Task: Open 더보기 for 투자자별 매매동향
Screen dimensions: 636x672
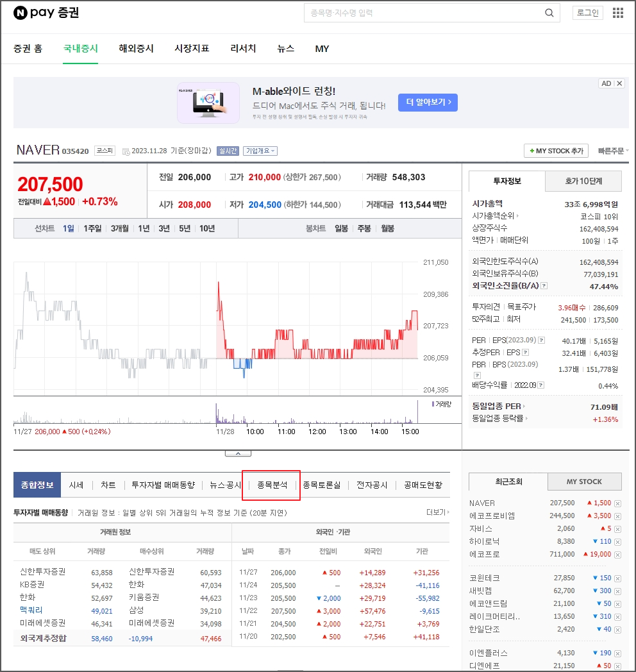Action: [438, 512]
